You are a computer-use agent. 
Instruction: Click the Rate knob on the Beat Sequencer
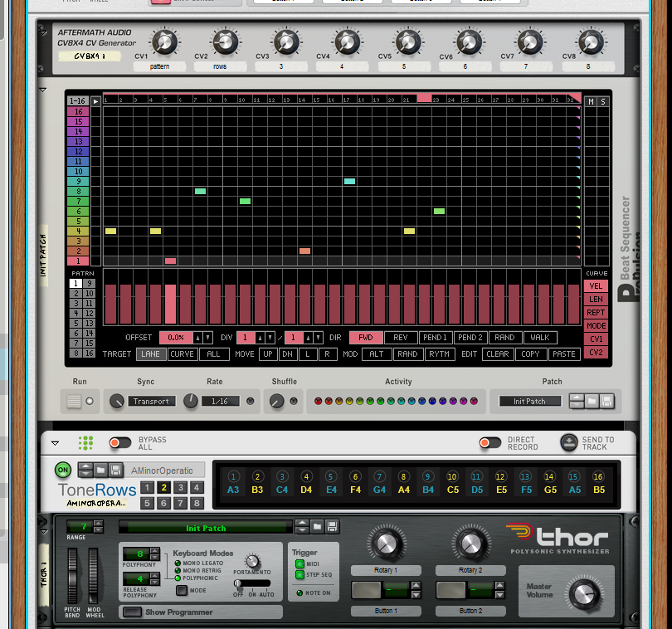(x=191, y=402)
